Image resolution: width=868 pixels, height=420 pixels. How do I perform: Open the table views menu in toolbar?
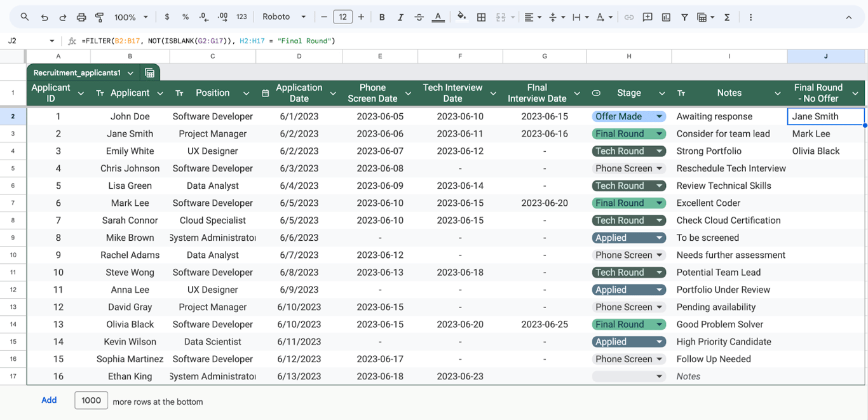point(705,17)
